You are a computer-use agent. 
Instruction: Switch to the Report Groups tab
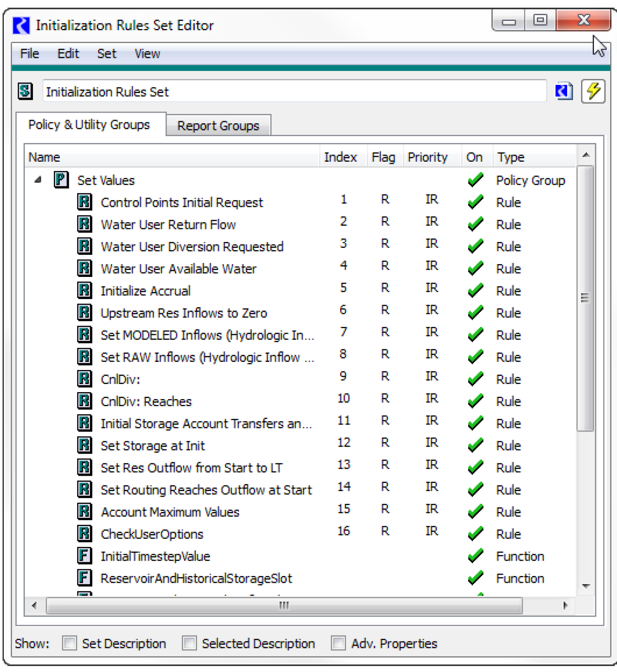(x=218, y=126)
